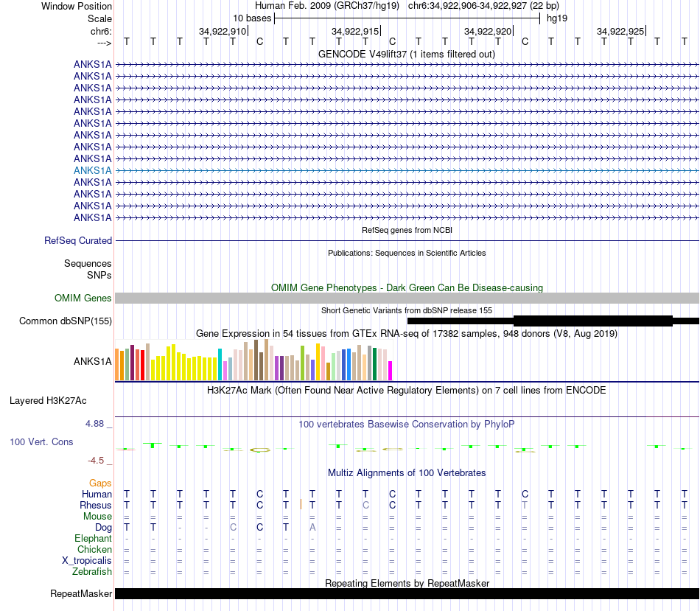The width and height of the screenshot is (700, 611).
Task: Click the RefSeq genes from NCBI title
Action: [407, 230]
